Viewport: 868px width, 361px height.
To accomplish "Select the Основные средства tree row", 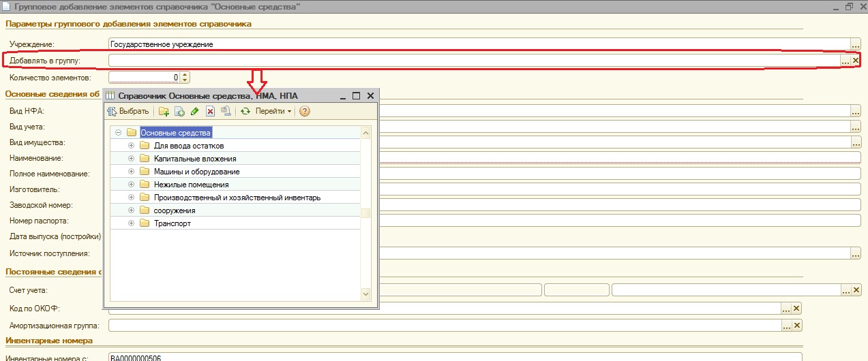I will coord(235,133).
